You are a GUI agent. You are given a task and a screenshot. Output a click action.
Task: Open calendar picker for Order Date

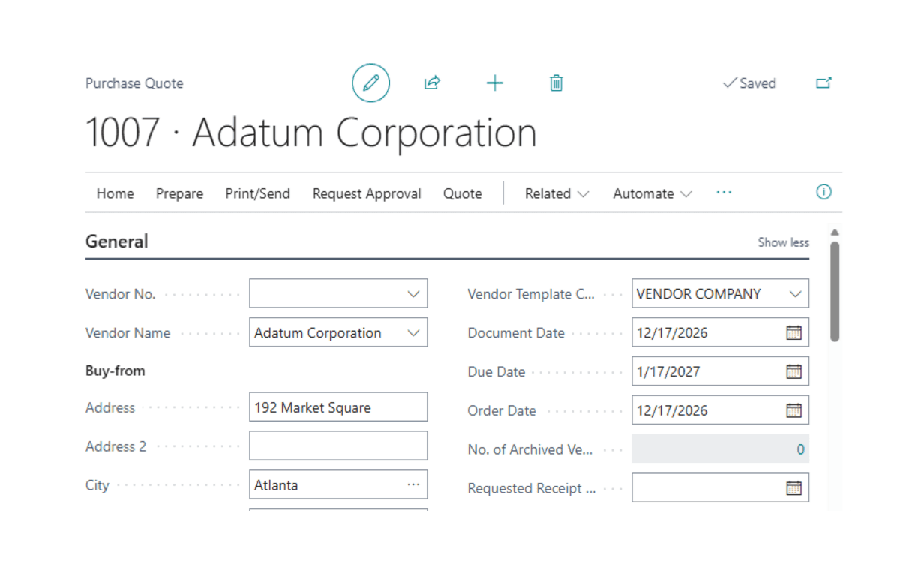click(x=793, y=411)
